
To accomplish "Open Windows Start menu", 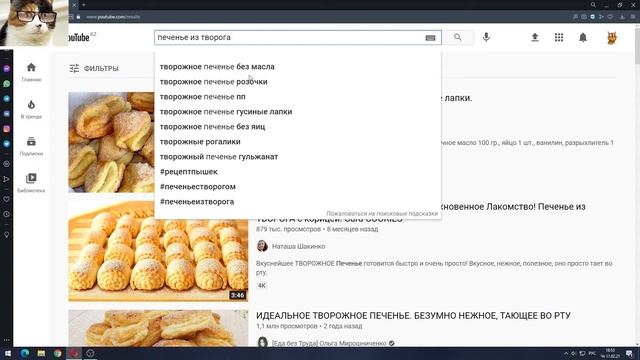I will [x=8, y=353].
